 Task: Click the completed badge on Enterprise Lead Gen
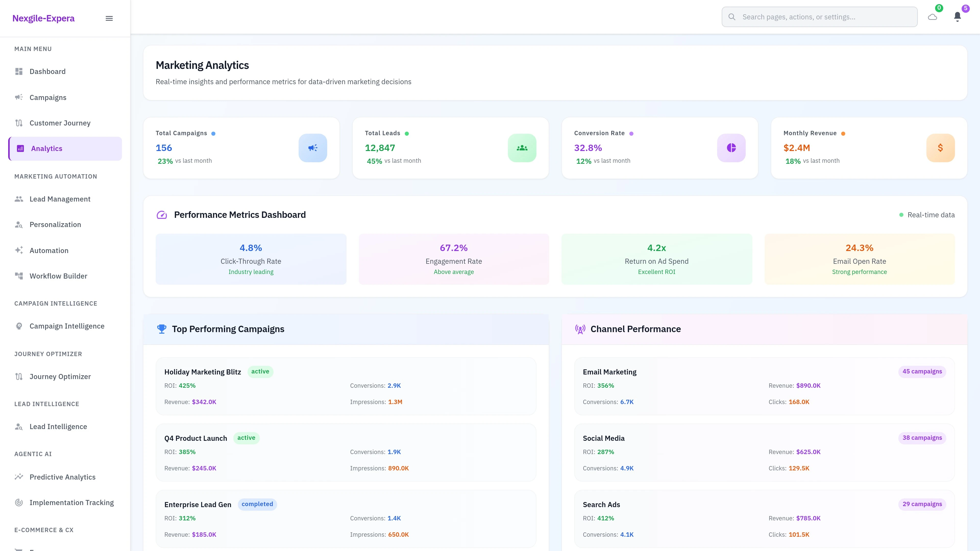[x=257, y=504]
